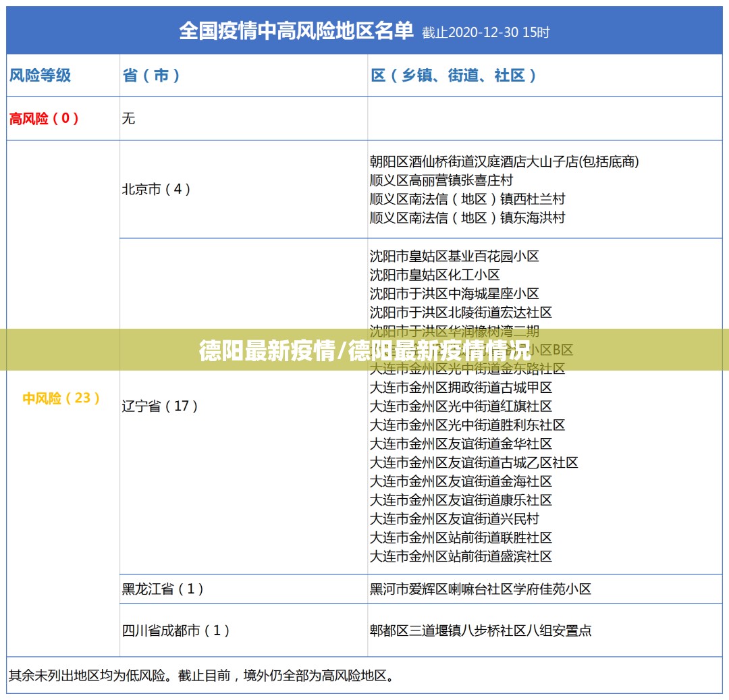The image size is (729, 700).
Task: Click the title 全国疫情中高风险地区名单
Action: pos(296,31)
